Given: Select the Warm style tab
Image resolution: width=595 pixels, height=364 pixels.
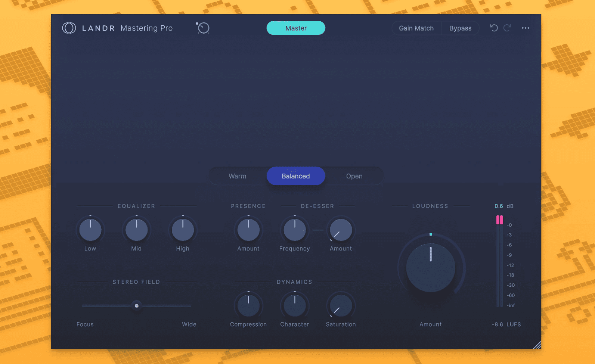Looking at the screenshot, I should point(238,176).
